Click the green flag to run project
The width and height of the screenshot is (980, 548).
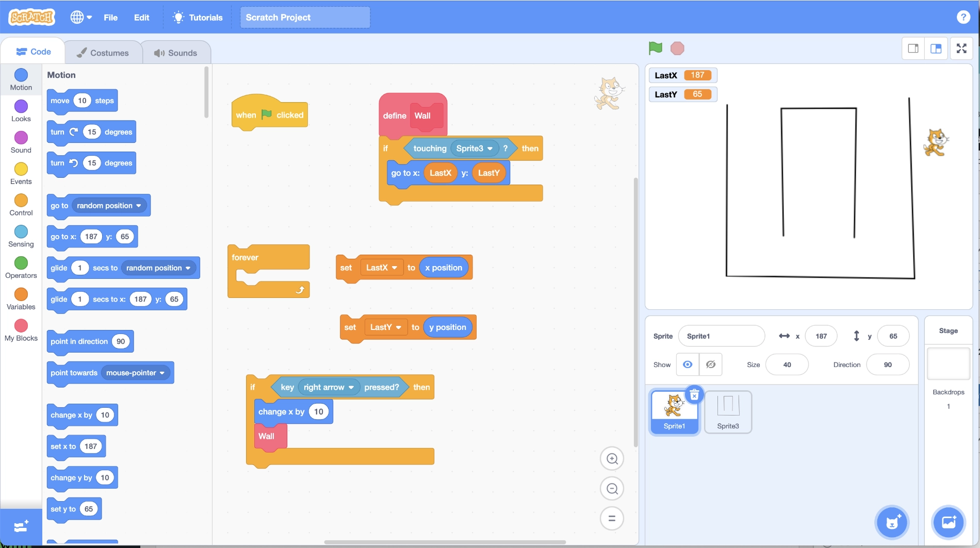655,48
